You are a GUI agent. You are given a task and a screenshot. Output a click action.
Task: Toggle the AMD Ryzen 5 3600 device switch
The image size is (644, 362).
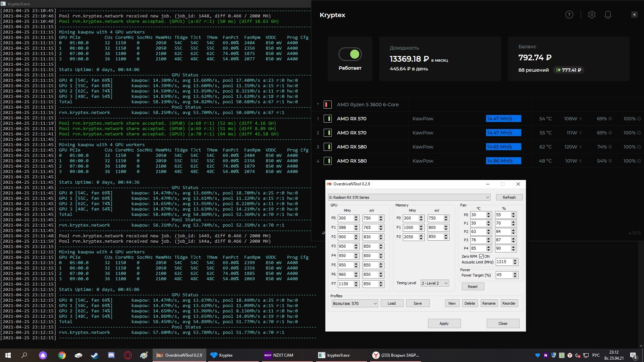click(328, 105)
